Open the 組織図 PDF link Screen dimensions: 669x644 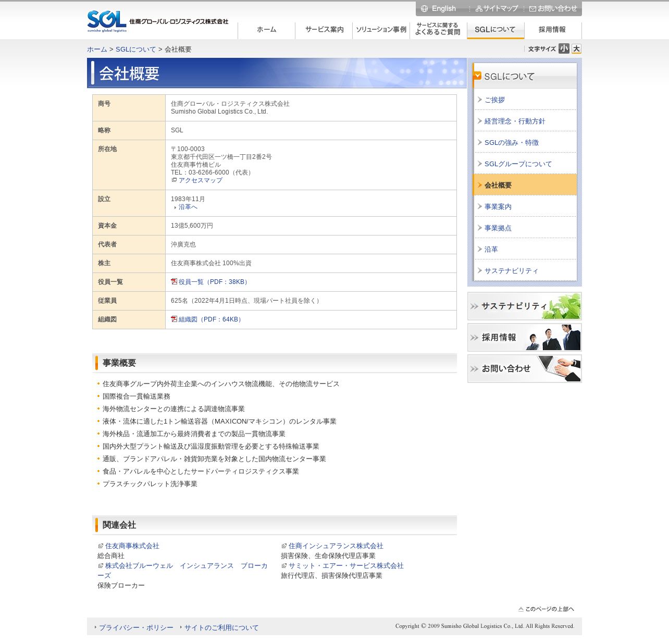pos(211,319)
